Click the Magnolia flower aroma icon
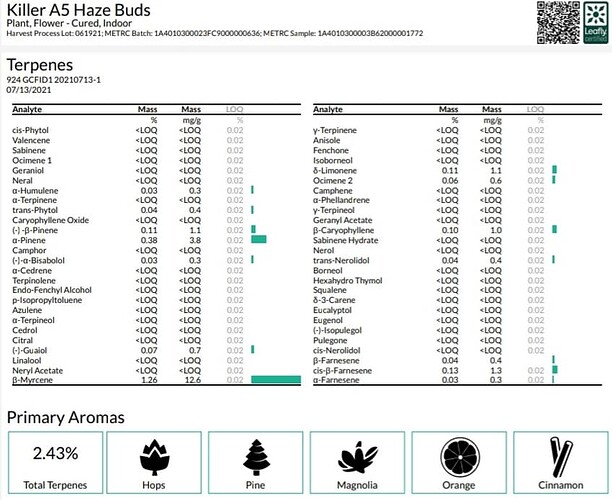This screenshot has width=612, height=500. pos(358,457)
